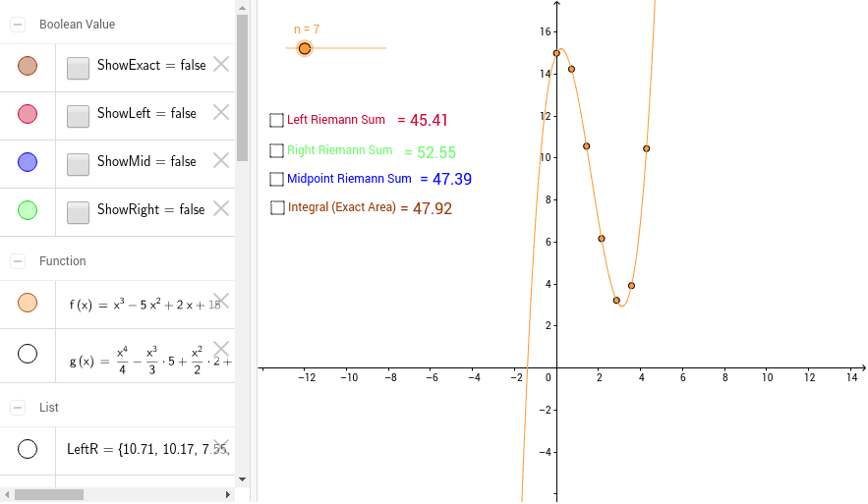Click the ShowRight = false text
This screenshot has width=868, height=504.
151,209
